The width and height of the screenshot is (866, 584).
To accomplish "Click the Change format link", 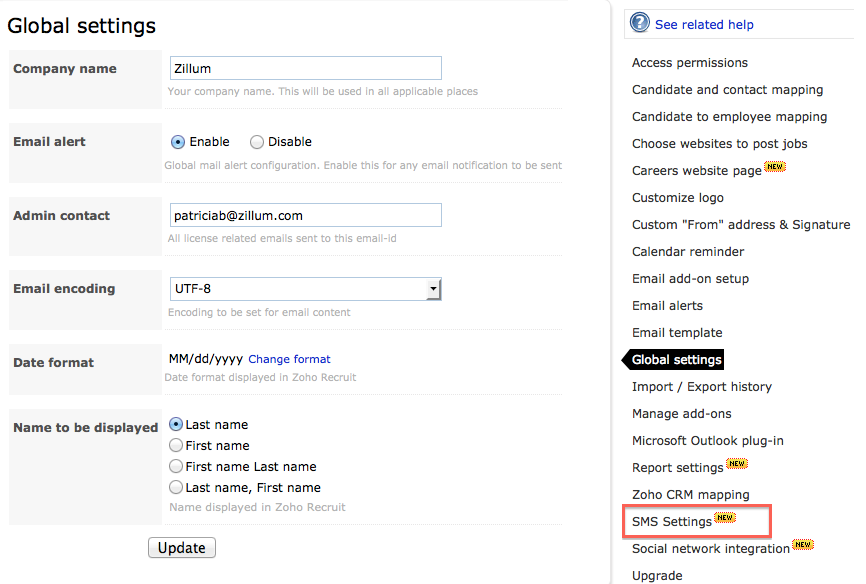I will [x=289, y=359].
